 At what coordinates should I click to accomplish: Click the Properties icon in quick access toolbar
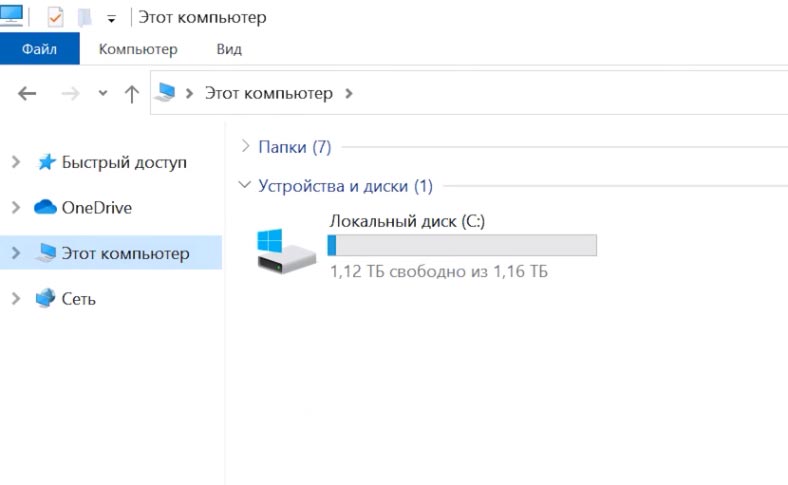pos(55,18)
